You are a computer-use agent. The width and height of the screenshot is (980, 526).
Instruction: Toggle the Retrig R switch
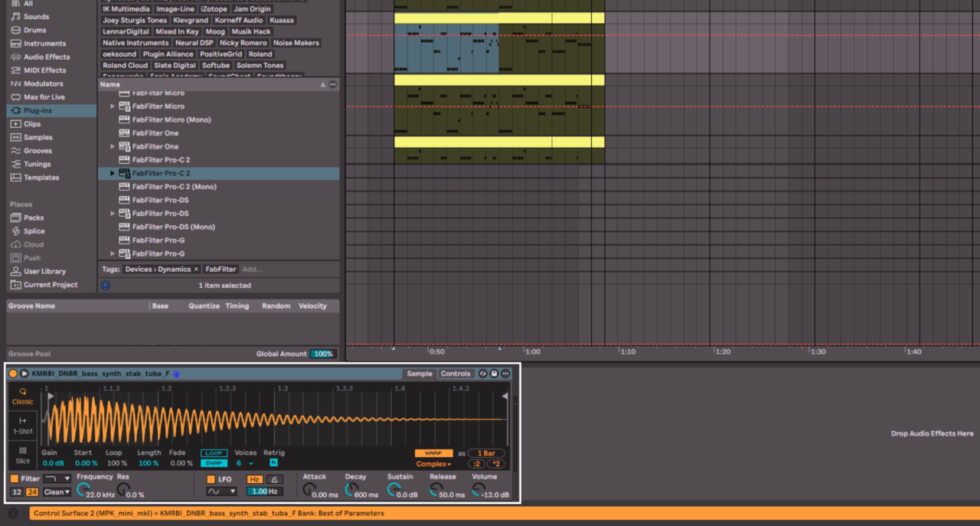273,463
